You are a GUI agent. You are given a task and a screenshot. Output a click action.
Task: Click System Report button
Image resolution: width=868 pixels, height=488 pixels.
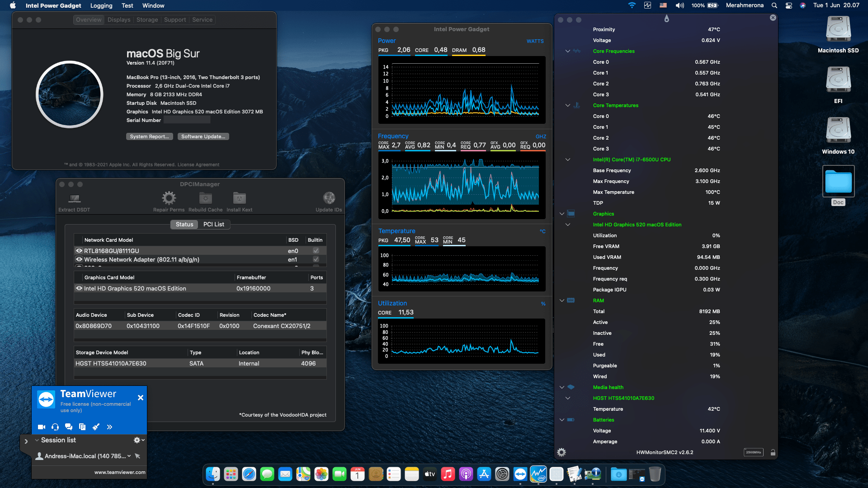[149, 136]
